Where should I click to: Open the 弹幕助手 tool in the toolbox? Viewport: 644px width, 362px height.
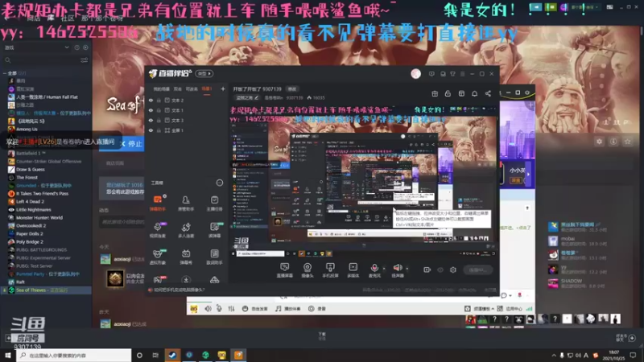coord(158,203)
